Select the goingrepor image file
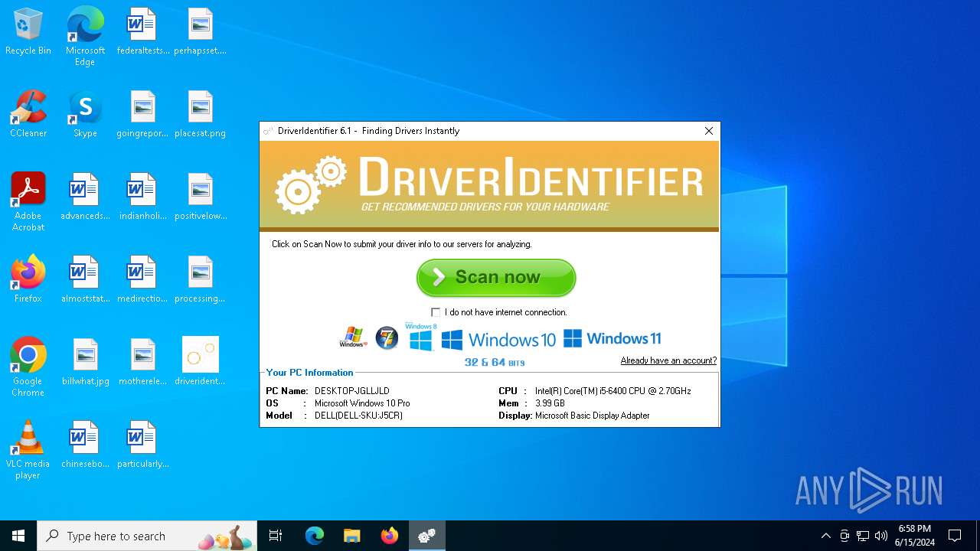 click(x=142, y=115)
